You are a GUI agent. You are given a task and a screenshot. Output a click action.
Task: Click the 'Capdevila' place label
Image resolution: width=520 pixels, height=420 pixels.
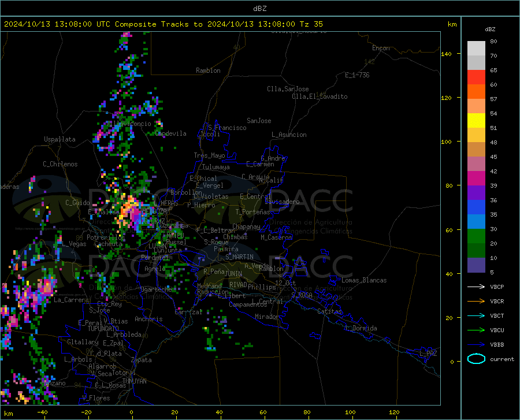171,133
